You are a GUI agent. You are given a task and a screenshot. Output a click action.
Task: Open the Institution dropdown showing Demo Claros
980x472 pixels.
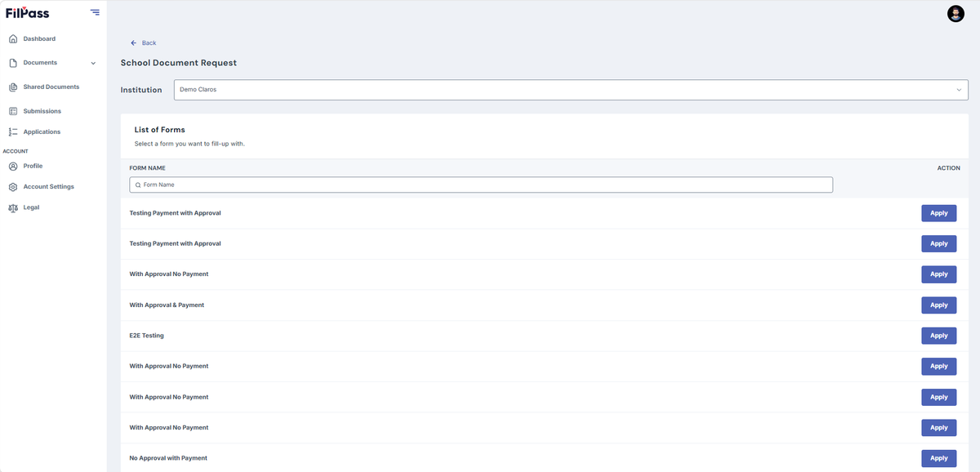(571, 90)
